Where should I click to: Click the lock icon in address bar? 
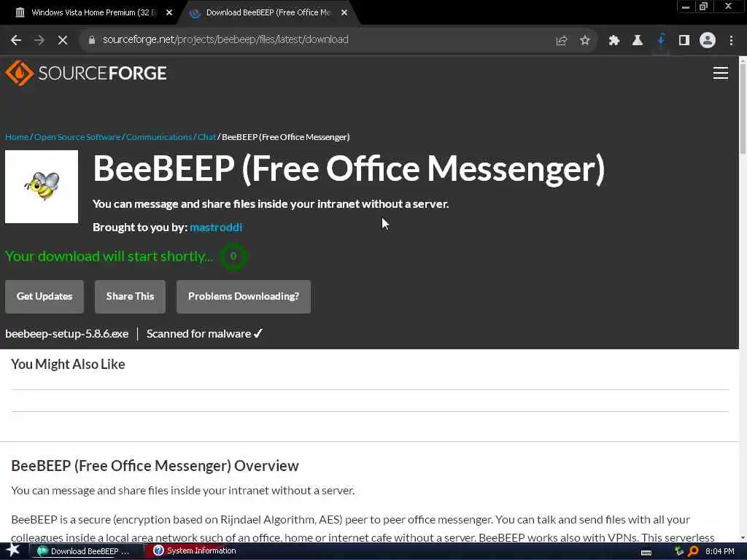pos(92,40)
